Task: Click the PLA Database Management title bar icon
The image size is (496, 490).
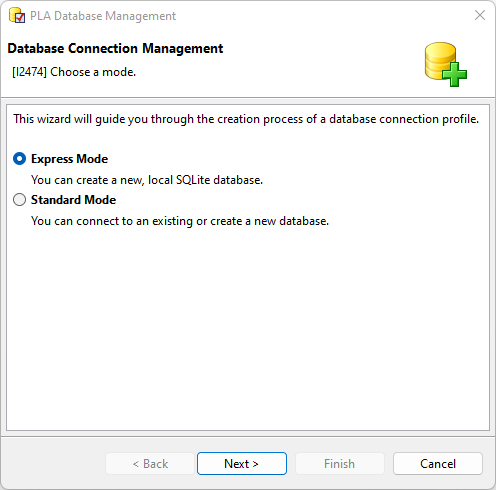Action: click(x=17, y=16)
